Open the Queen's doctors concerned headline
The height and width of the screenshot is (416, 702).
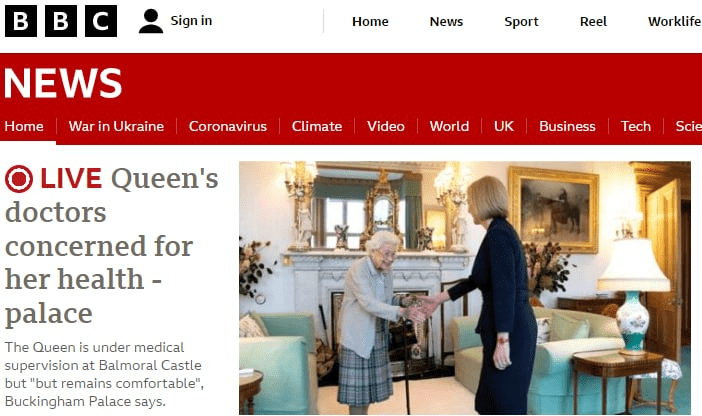(x=111, y=246)
